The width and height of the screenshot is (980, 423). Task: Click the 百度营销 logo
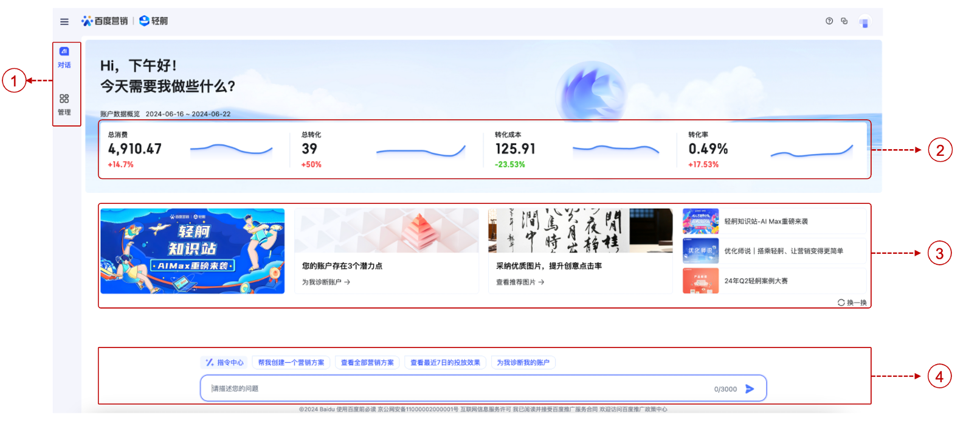point(105,21)
